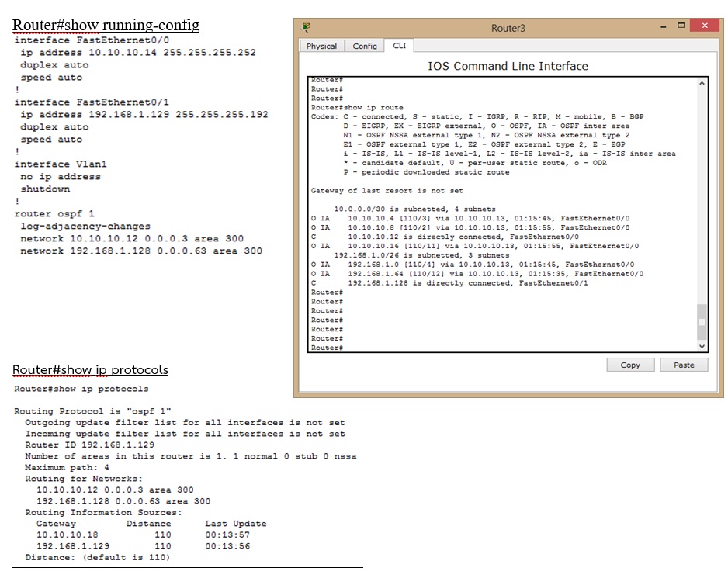This screenshot has width=728, height=578.
Task: Click last update time 00:13:57
Action: click(227, 535)
